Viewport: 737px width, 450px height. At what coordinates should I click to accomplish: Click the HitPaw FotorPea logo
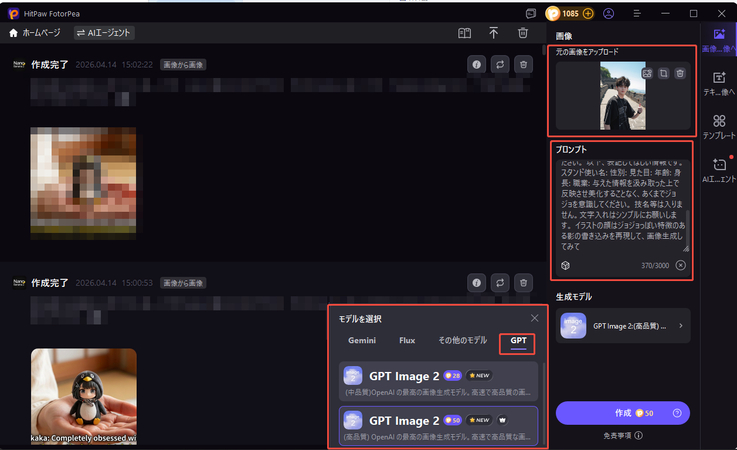tap(14, 14)
